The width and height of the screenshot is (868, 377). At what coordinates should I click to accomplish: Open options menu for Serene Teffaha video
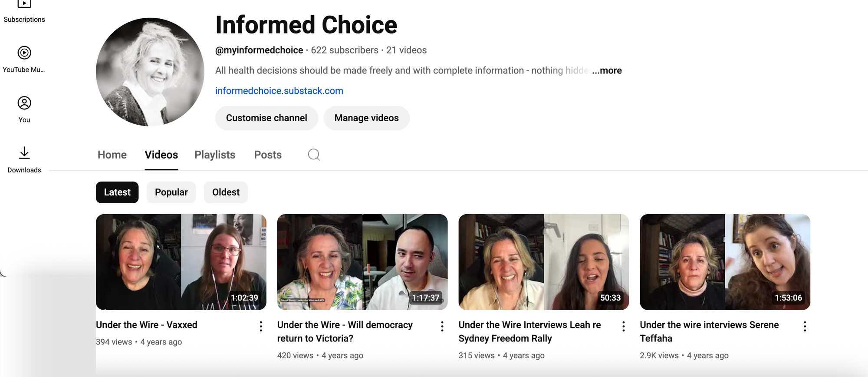pyautogui.click(x=805, y=327)
